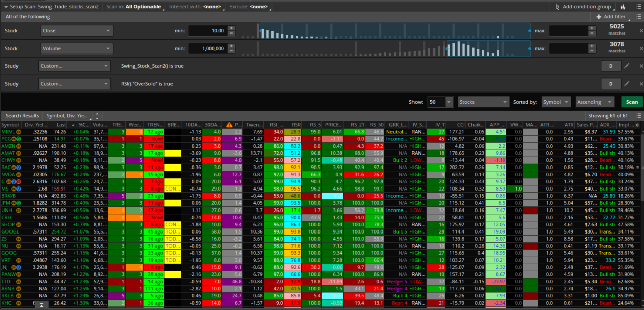Expand the Sorted by Symbol dropdown
Viewport: 644px width, 310px height.
[x=556, y=102]
